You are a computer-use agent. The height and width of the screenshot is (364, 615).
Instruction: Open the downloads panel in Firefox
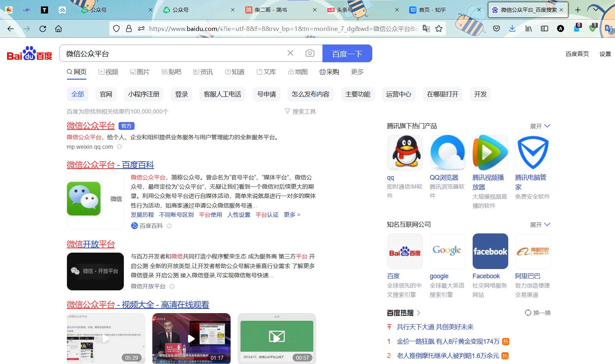click(512, 28)
